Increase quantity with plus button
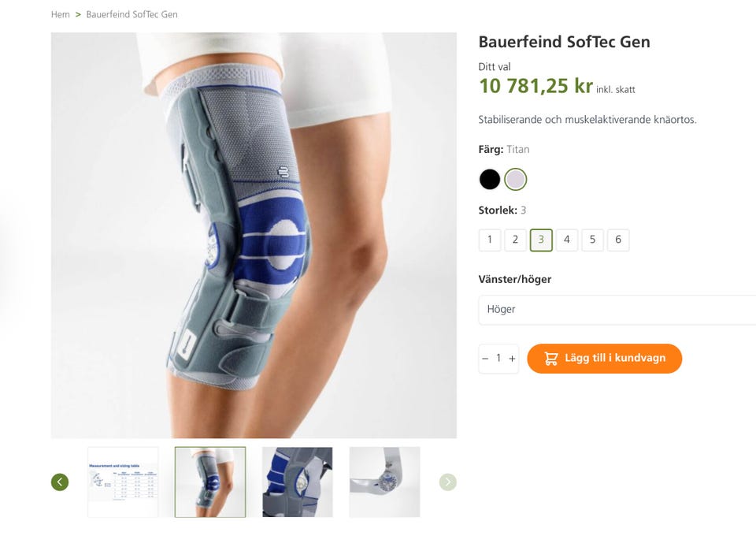Screen dimensions: 756x536 512,359
